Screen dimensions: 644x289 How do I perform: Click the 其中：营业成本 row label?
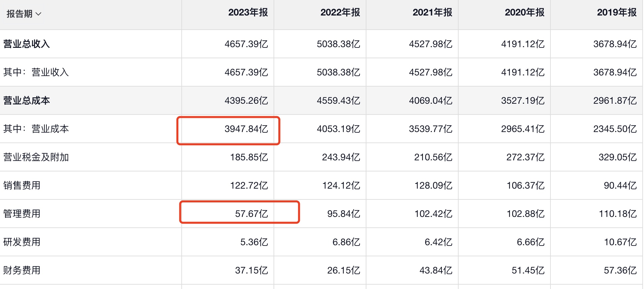36,129
